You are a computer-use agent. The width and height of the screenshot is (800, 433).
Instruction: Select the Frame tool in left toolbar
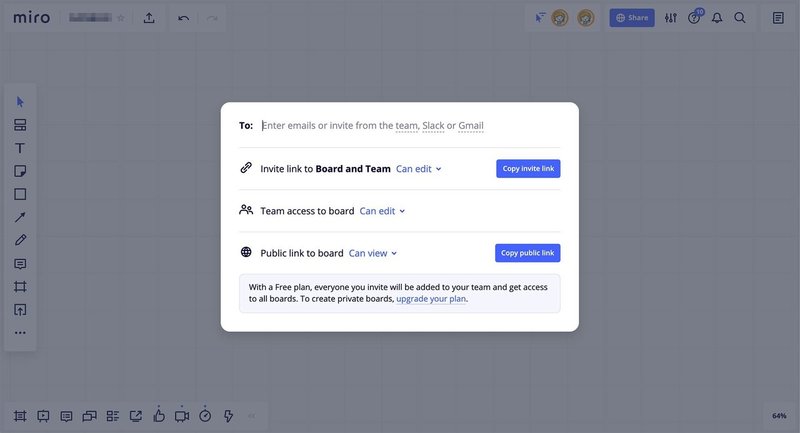(x=20, y=287)
